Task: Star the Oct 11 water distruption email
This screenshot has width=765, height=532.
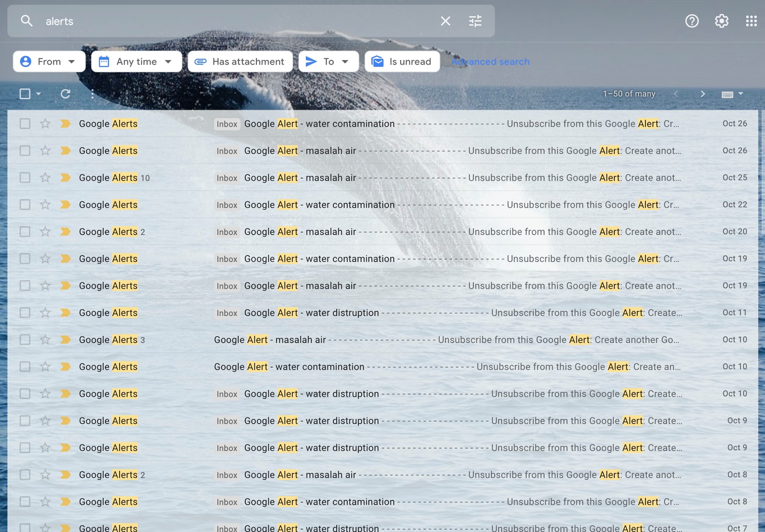Action: (x=45, y=312)
